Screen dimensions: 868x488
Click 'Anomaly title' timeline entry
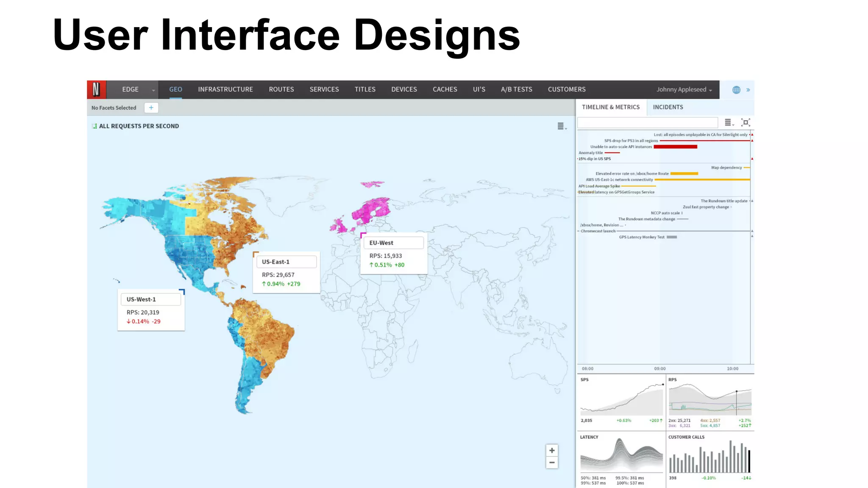coord(590,153)
